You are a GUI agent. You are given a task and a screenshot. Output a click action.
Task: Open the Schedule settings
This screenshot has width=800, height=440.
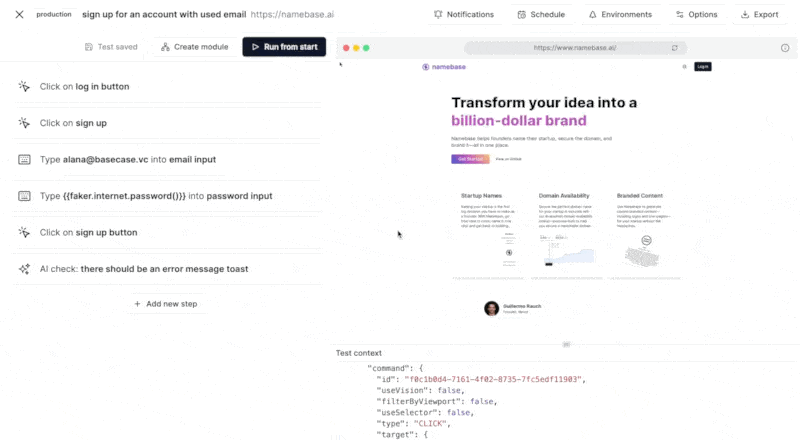[x=541, y=14]
